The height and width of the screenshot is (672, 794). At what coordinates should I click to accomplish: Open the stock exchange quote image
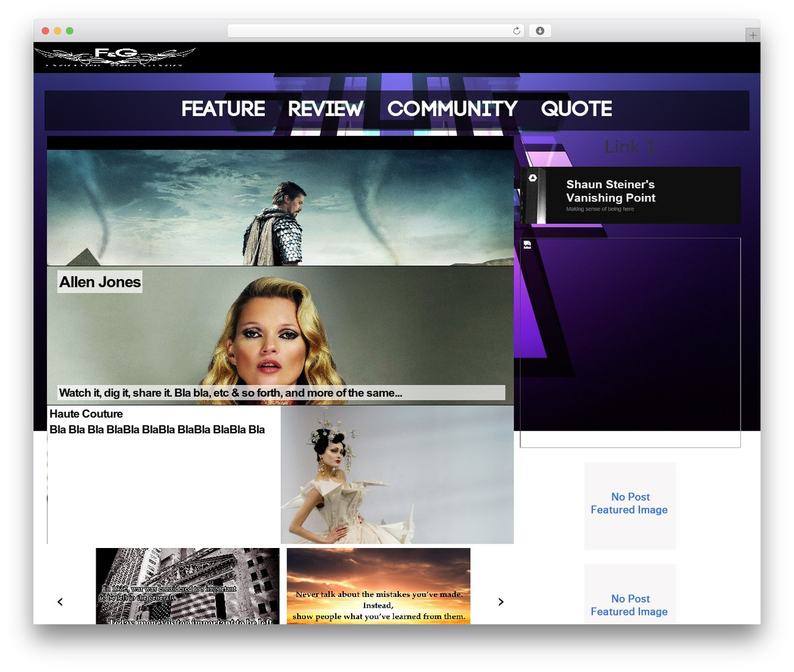[x=188, y=586]
